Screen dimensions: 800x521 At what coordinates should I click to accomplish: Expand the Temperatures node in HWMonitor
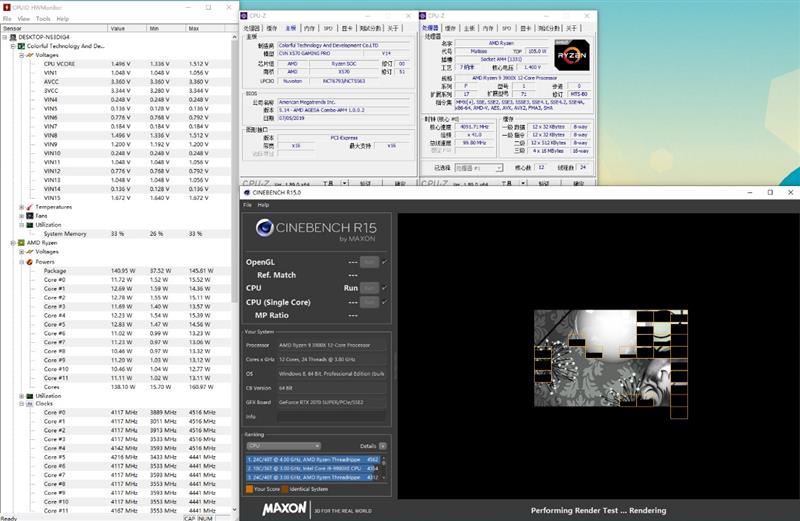pos(21,207)
